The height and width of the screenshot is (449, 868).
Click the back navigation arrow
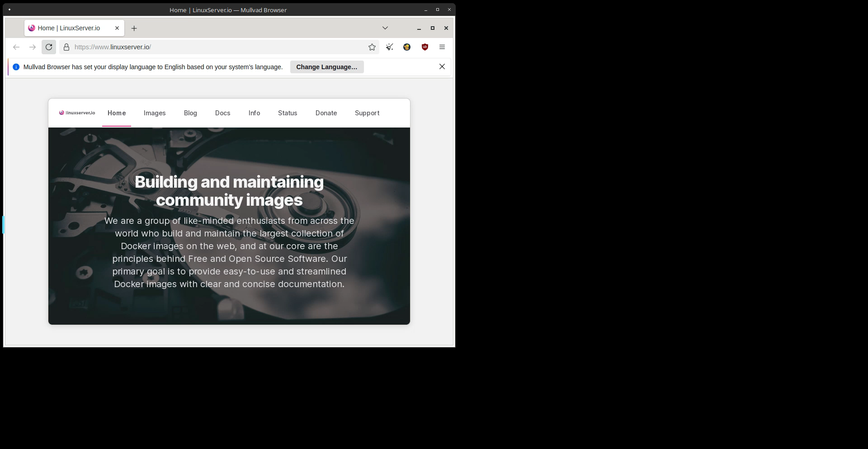(x=16, y=47)
